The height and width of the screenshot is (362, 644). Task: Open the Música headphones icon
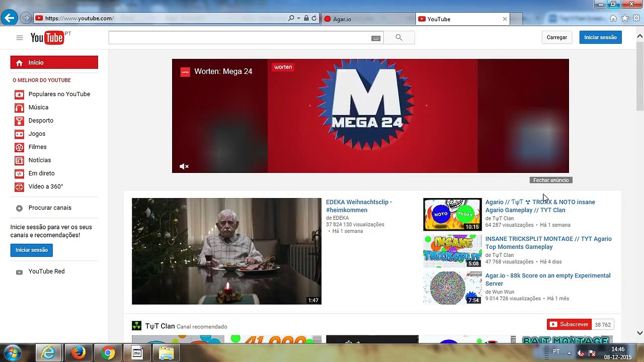(19, 108)
